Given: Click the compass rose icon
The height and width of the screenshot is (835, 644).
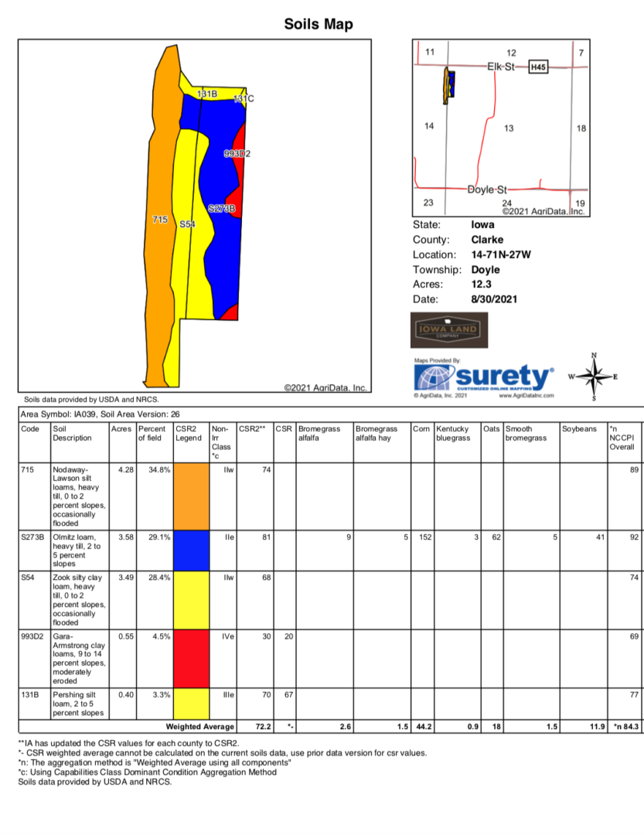Looking at the screenshot, I should point(594,377).
